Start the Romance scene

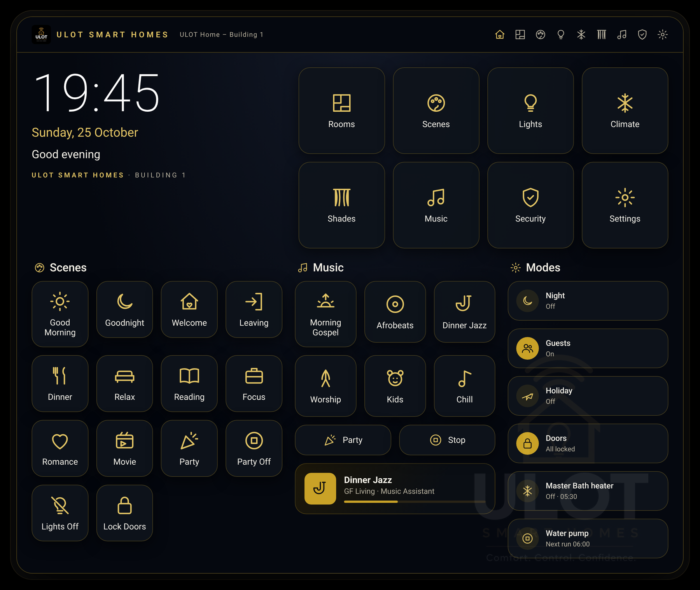60,448
